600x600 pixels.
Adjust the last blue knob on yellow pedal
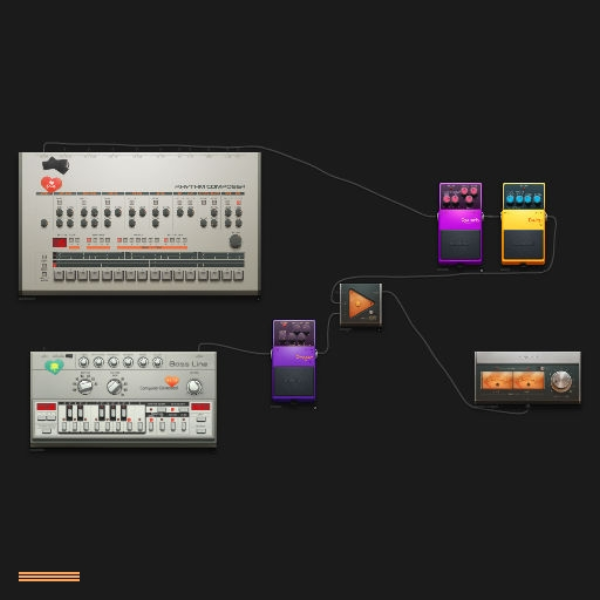(x=537, y=198)
